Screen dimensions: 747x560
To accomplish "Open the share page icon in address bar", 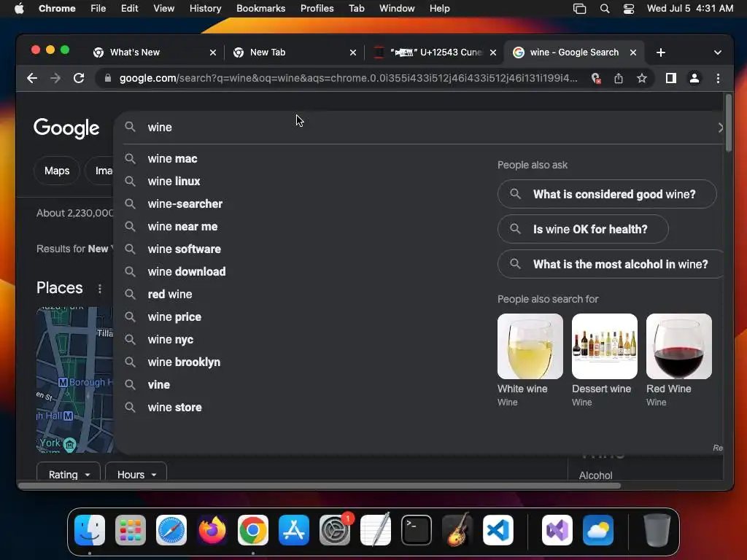I will [x=619, y=78].
